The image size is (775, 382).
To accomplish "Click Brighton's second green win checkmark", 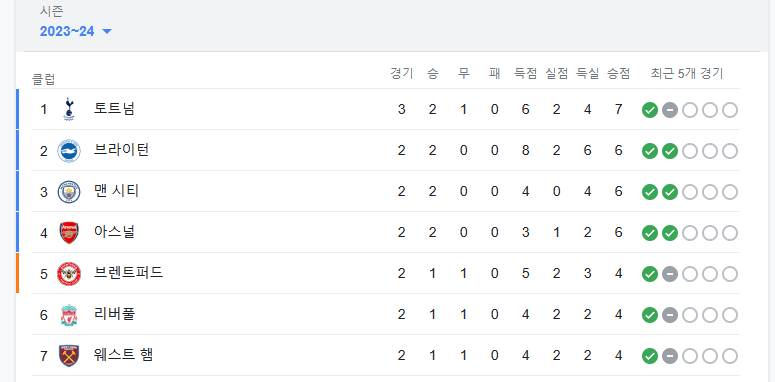I will (x=670, y=151).
